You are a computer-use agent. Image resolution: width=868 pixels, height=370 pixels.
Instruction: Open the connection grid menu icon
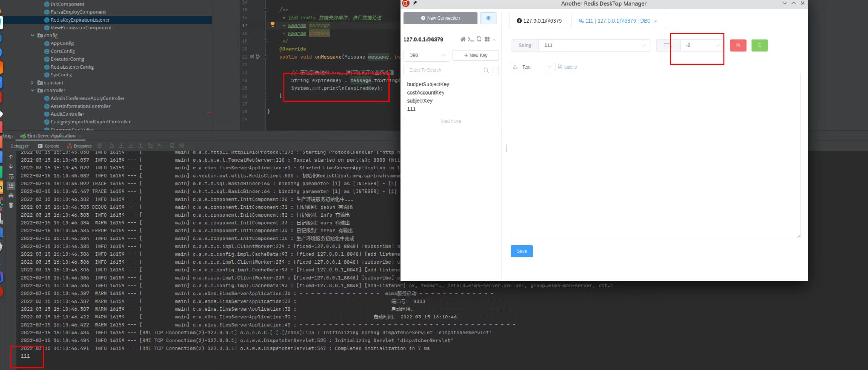[487, 39]
